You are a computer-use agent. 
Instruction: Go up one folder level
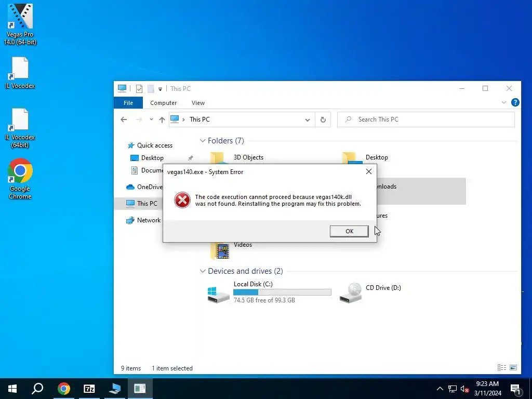click(x=162, y=119)
